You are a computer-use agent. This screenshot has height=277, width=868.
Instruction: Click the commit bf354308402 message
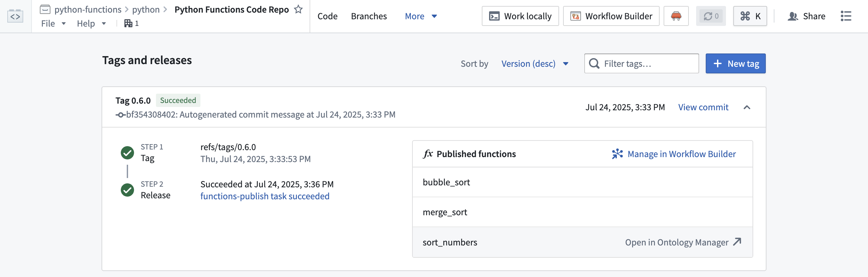pos(260,115)
